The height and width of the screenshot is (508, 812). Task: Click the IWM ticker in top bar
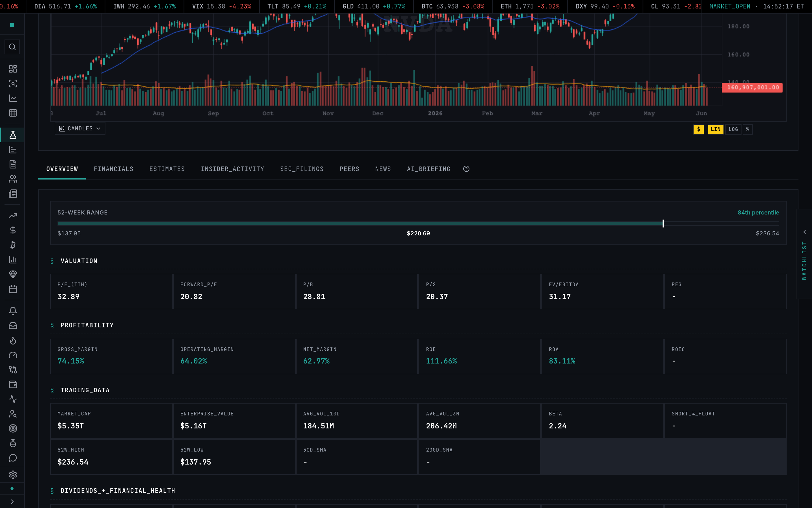(x=145, y=6)
